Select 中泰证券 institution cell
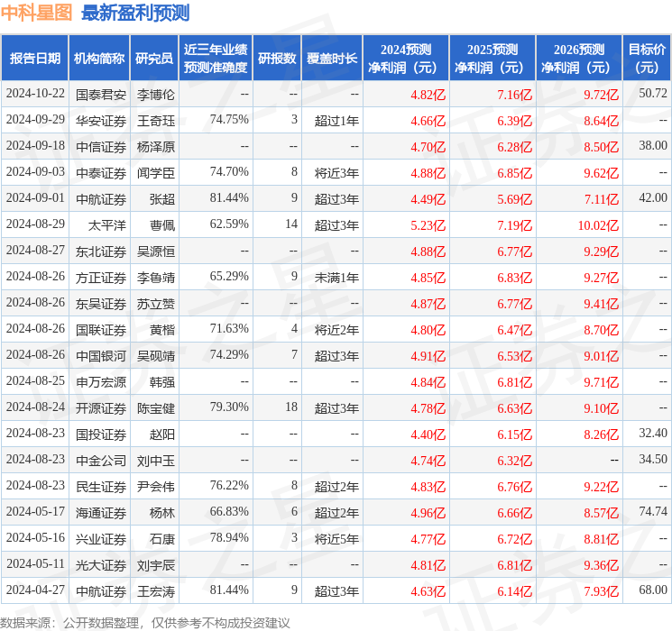Screen dimensions: 672x631 pos(101,173)
